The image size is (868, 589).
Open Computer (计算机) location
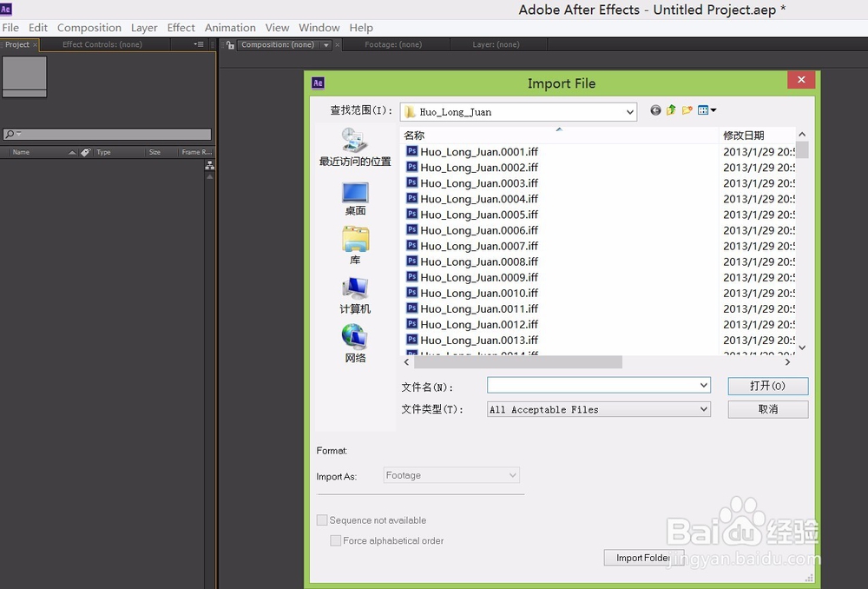[x=355, y=295]
